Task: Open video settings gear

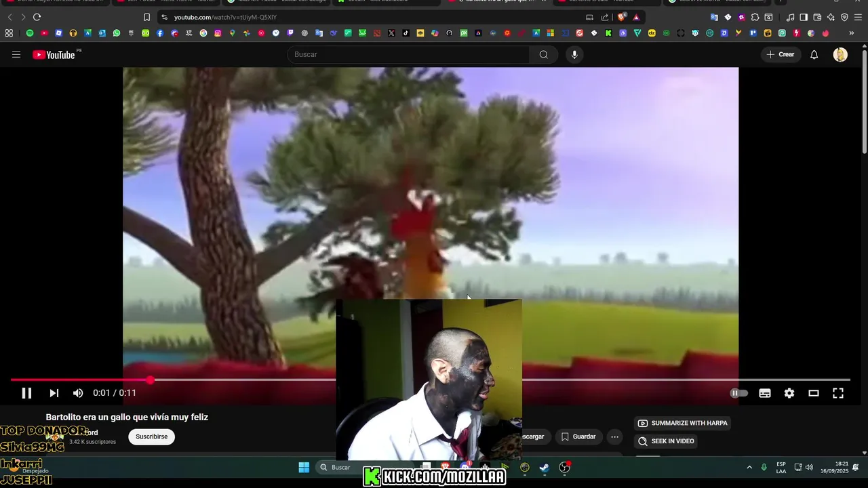Action: (x=789, y=393)
